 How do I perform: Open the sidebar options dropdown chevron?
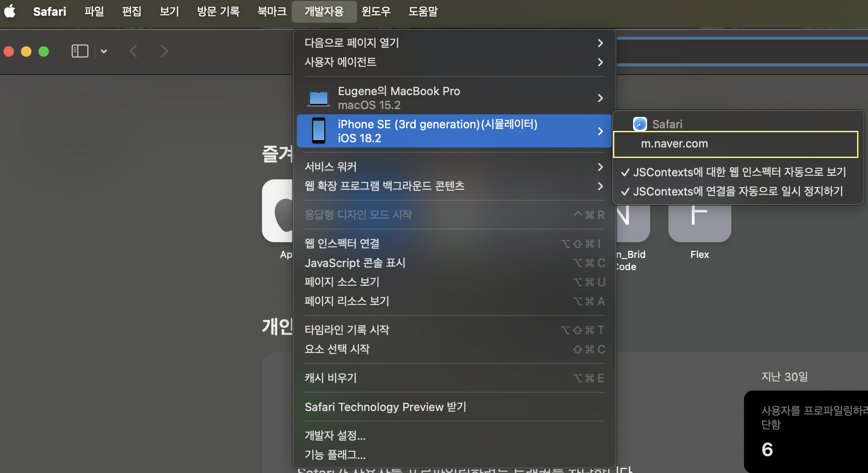(104, 51)
